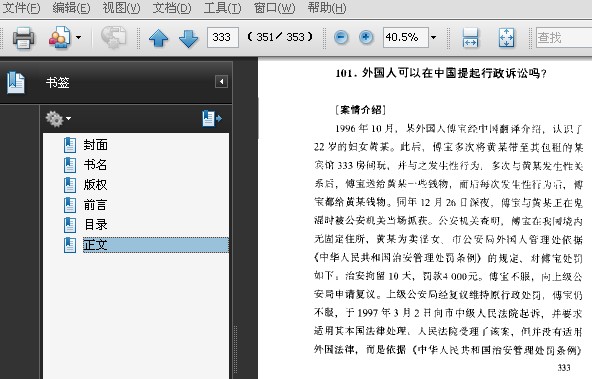
Task: Open the zoom percentage dropdown arrow
Action: [x=433, y=37]
